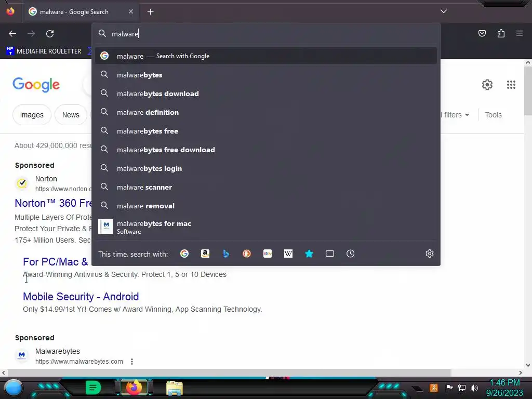Open the Google apps grid
Image resolution: width=532 pixels, height=399 pixels.
tap(511, 85)
